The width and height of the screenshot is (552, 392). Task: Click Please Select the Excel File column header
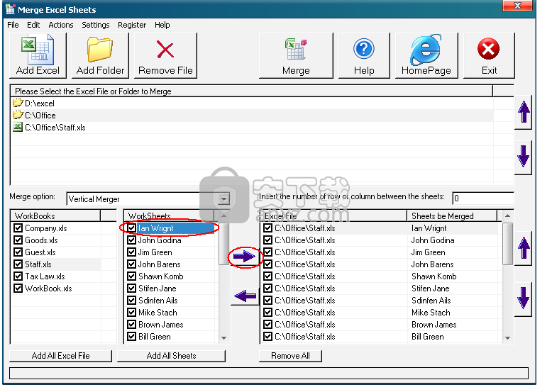[252, 91]
